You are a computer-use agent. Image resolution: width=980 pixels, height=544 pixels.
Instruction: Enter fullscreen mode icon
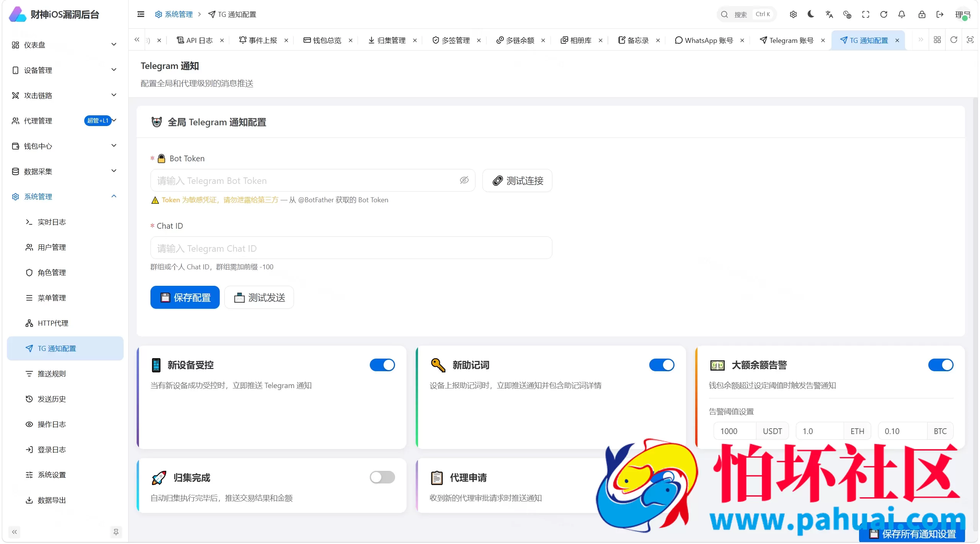tap(866, 14)
